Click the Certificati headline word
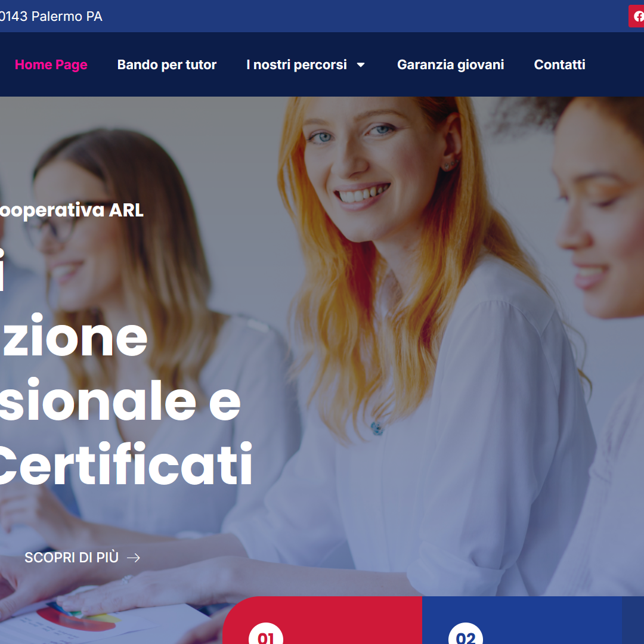Viewport: 644px width, 644px height. [125, 464]
